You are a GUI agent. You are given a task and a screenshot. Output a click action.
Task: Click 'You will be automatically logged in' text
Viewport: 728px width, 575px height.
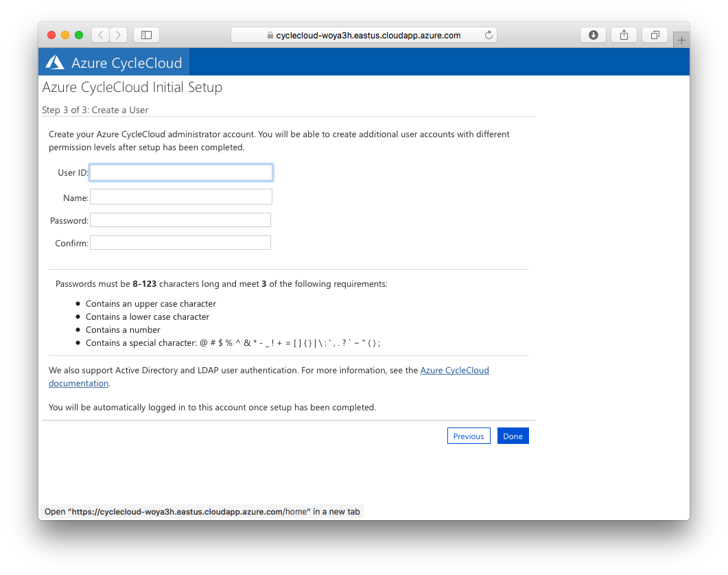212,408
